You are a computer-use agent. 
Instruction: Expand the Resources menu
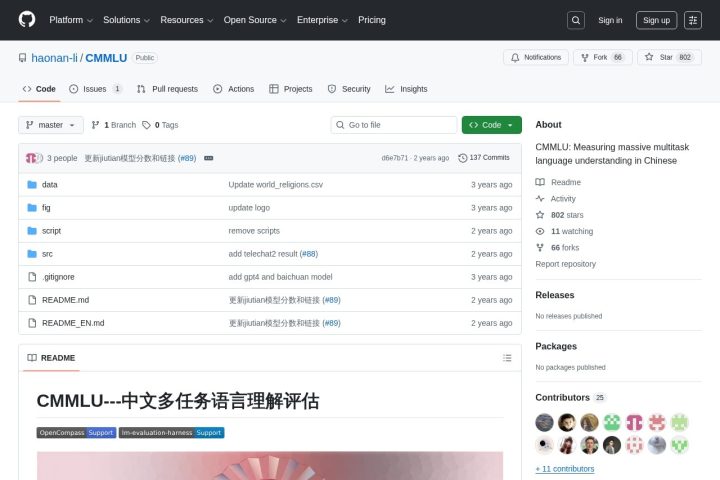tap(186, 20)
